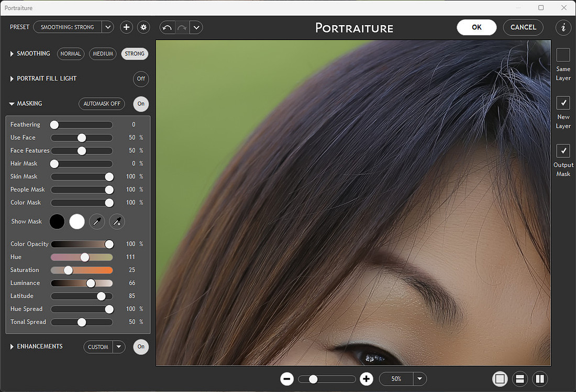Viewport: 576px width, 392px height.
Task: Toggle Enhancements On button
Action: [141, 347]
